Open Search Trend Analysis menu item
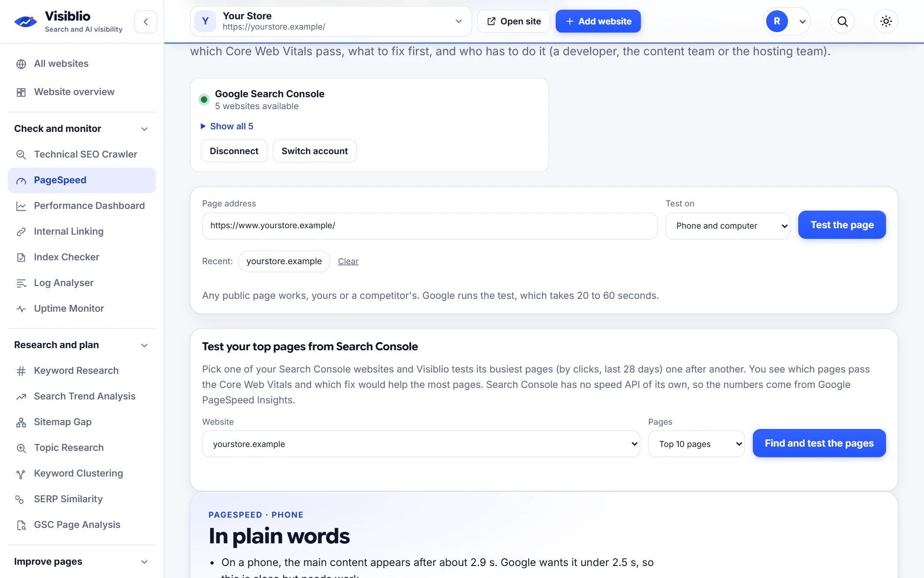924x578 pixels. pos(82,396)
